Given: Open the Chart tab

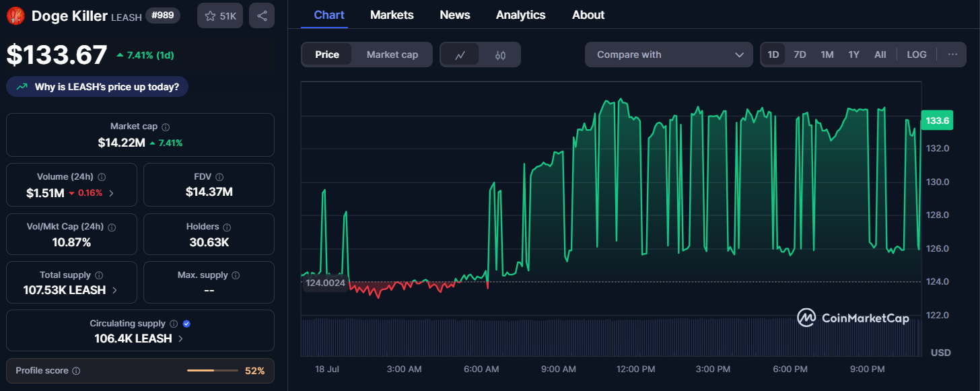Looking at the screenshot, I should point(329,15).
